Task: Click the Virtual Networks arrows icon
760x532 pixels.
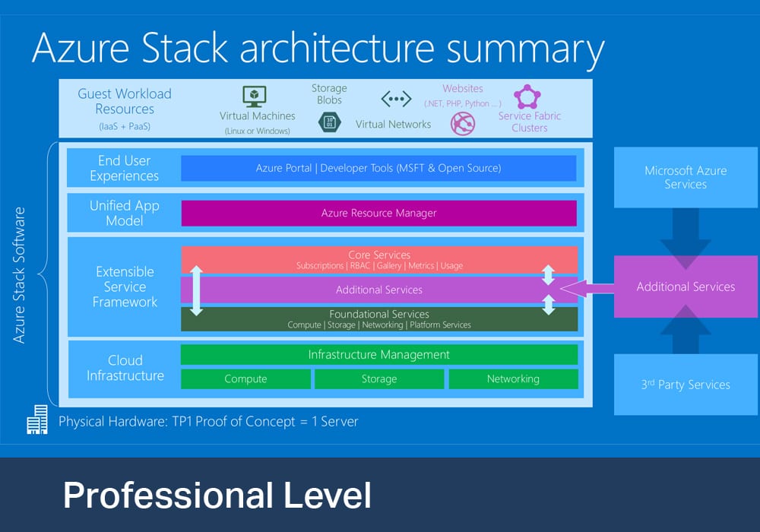Action: point(396,99)
